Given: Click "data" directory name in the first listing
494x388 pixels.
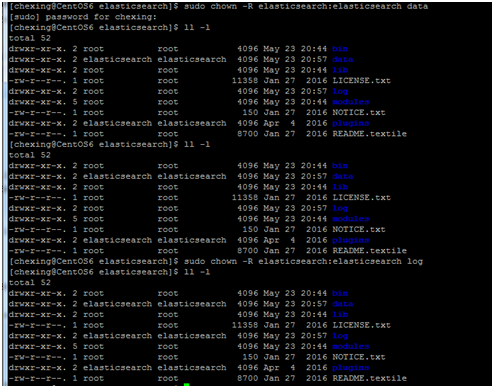Looking at the screenshot, I should click(x=343, y=60).
